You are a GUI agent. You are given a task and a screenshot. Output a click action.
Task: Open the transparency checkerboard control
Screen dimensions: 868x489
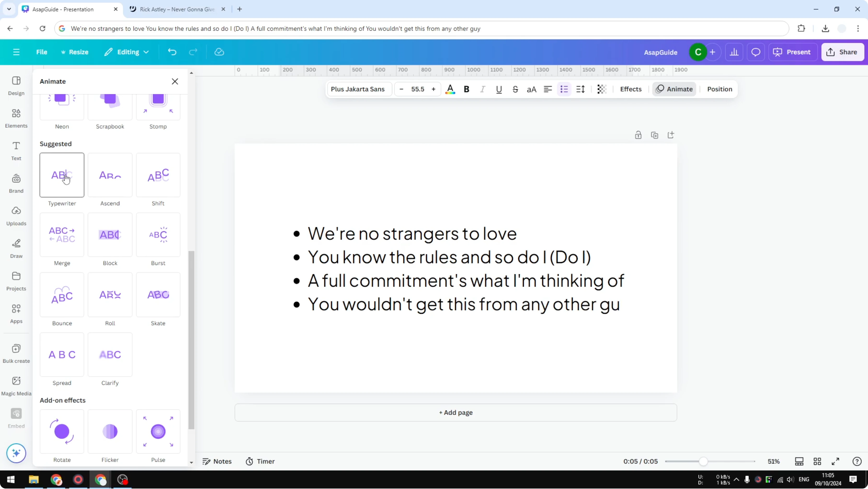[602, 89]
